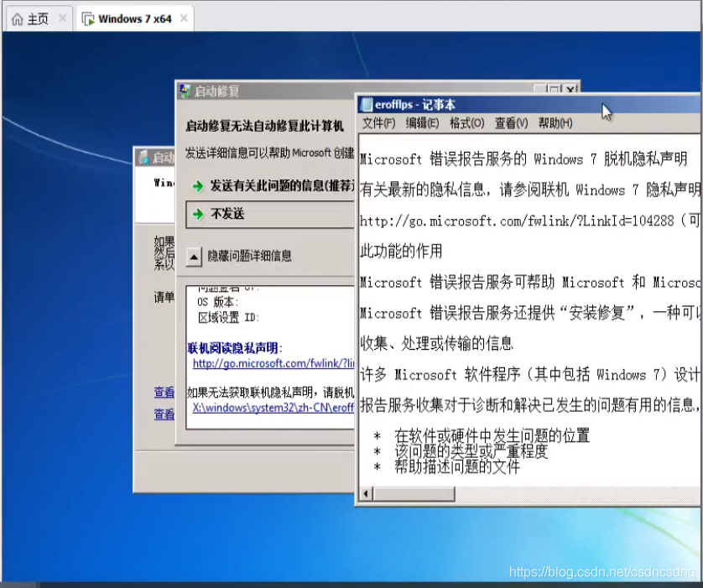Click green arrow beside 不发送

tap(198, 214)
